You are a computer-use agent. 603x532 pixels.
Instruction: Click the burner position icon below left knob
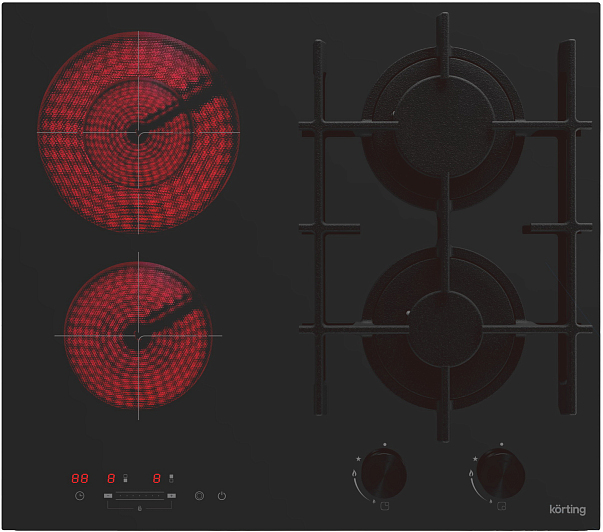(x=385, y=505)
